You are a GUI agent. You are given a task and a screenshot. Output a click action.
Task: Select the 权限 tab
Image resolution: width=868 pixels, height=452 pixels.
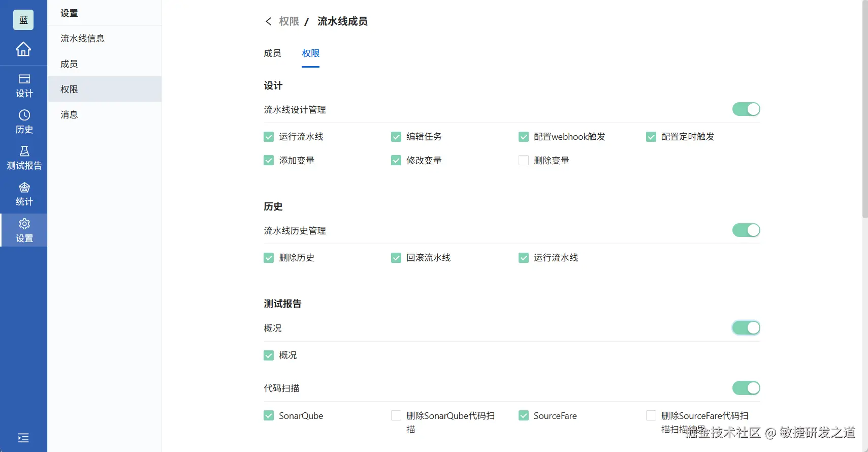tap(310, 53)
